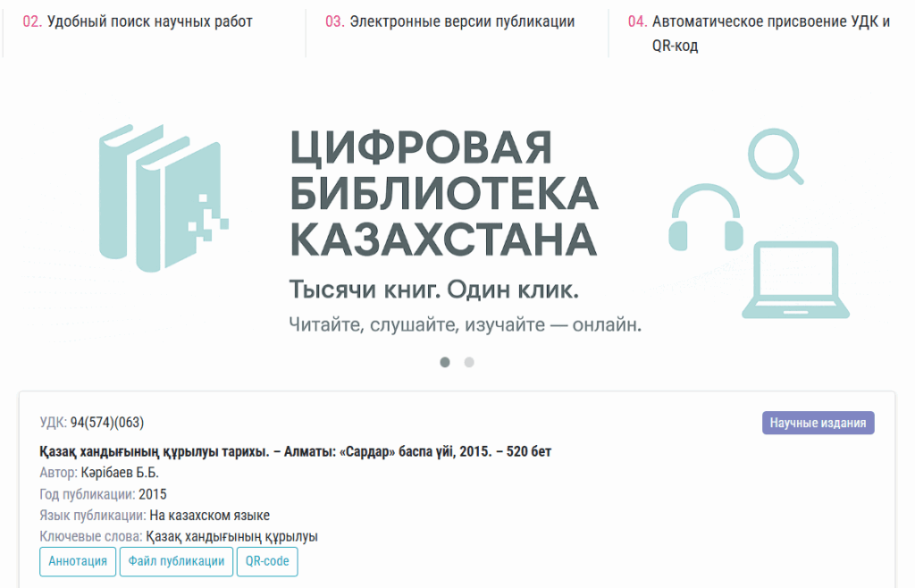Click the language value На казахском языке
This screenshot has height=588, width=915.
pyautogui.click(x=209, y=516)
